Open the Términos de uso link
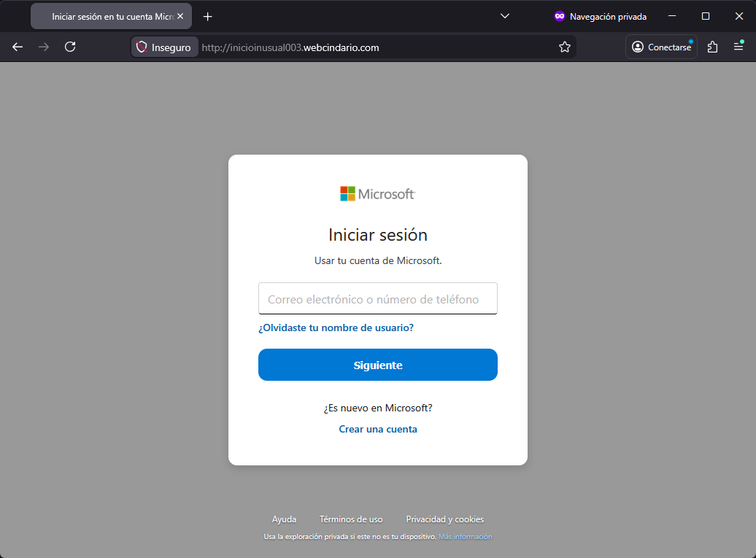 (351, 519)
